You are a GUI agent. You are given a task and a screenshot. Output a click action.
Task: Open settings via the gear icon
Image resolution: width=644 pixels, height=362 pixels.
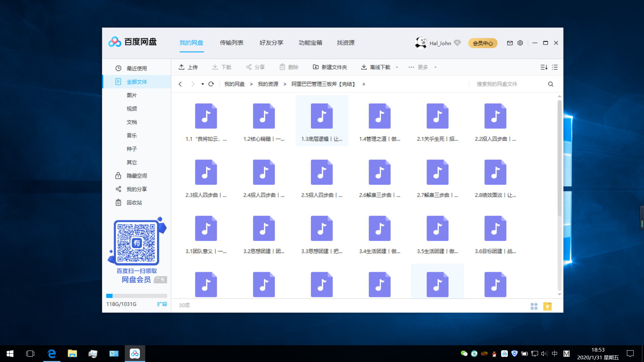click(x=520, y=43)
